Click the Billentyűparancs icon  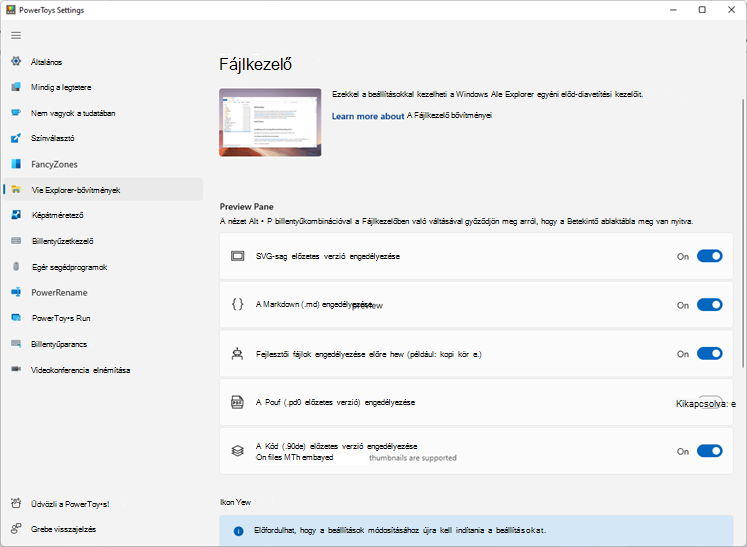click(16, 344)
